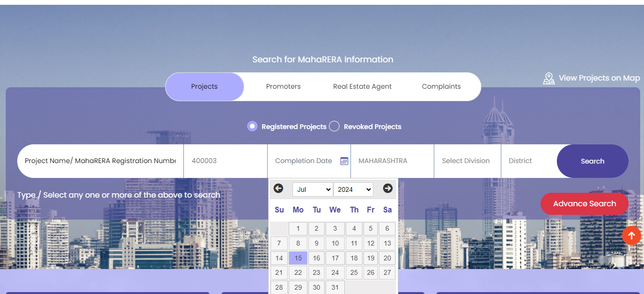Pick July 5 in the calendar
The image size is (644, 294).
(371, 229)
